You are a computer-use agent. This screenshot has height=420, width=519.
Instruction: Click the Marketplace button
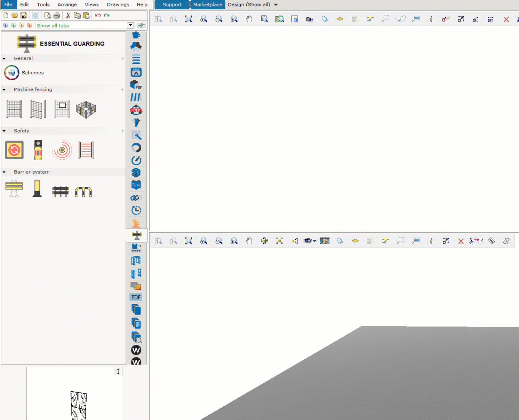pyautogui.click(x=208, y=4)
